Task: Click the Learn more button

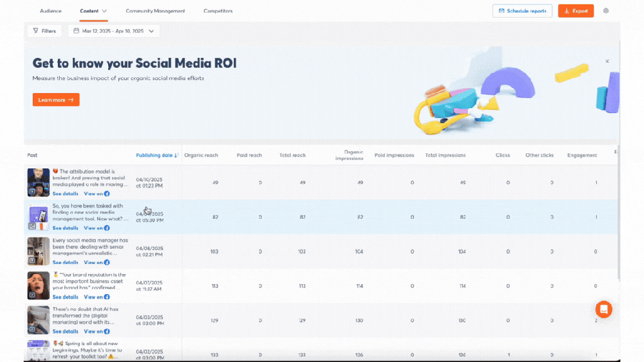Action: point(56,100)
